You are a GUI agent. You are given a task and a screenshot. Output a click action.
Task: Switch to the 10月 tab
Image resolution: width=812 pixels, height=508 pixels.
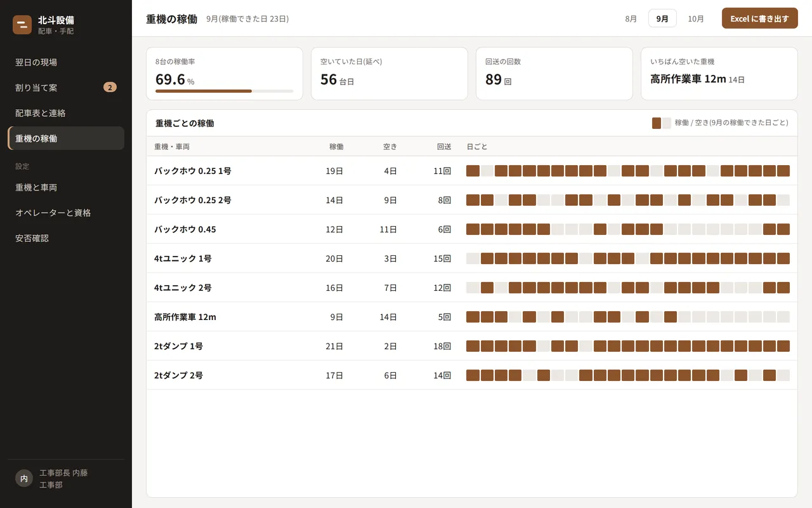[696, 18]
